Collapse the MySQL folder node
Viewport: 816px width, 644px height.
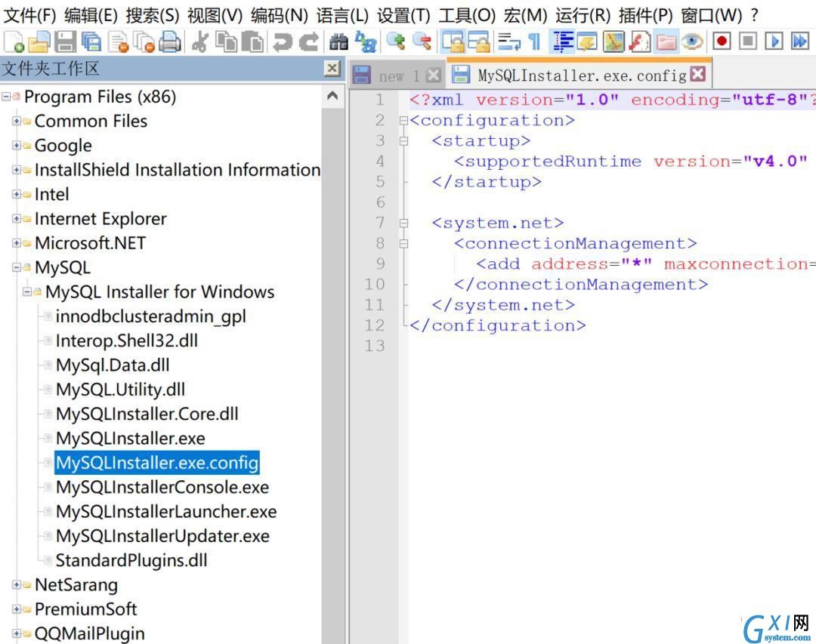pyautogui.click(x=16, y=267)
